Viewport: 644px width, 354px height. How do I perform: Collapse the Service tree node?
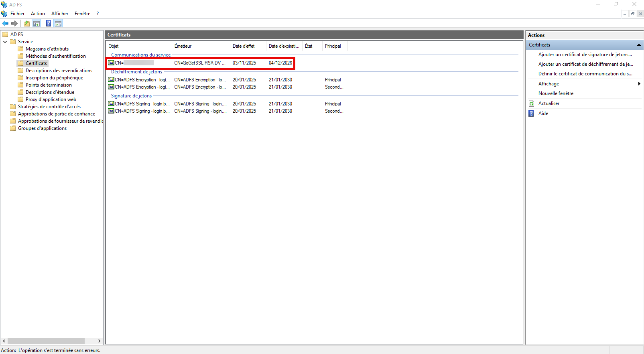pos(5,42)
